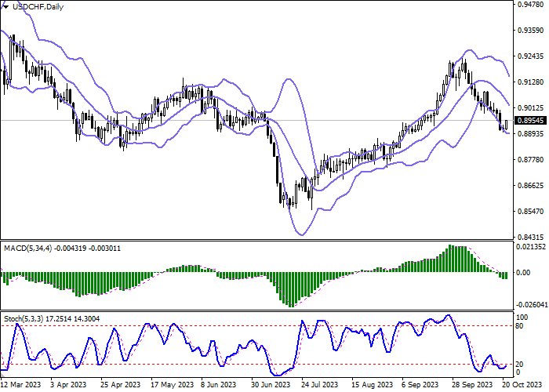Click the date label 3 Apr 2023
Screen dimensions: 549x392
click(68, 385)
